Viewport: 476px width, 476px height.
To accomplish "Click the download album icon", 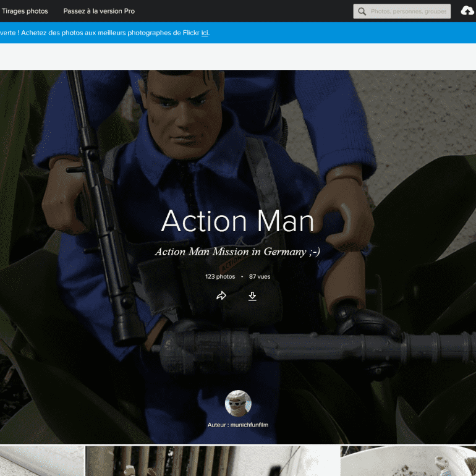I will (x=252, y=296).
